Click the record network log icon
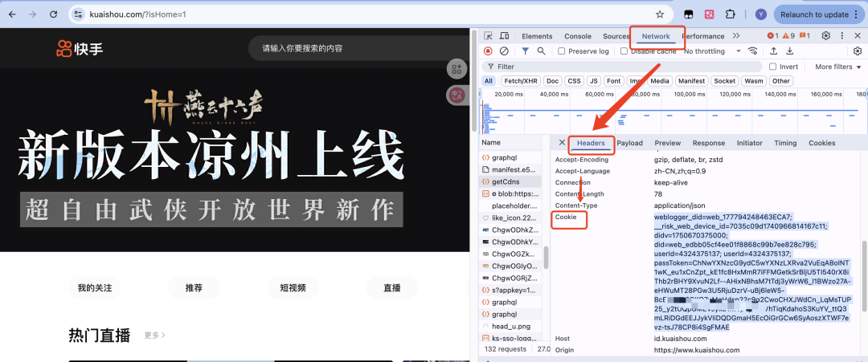The width and height of the screenshot is (868, 362). [488, 51]
